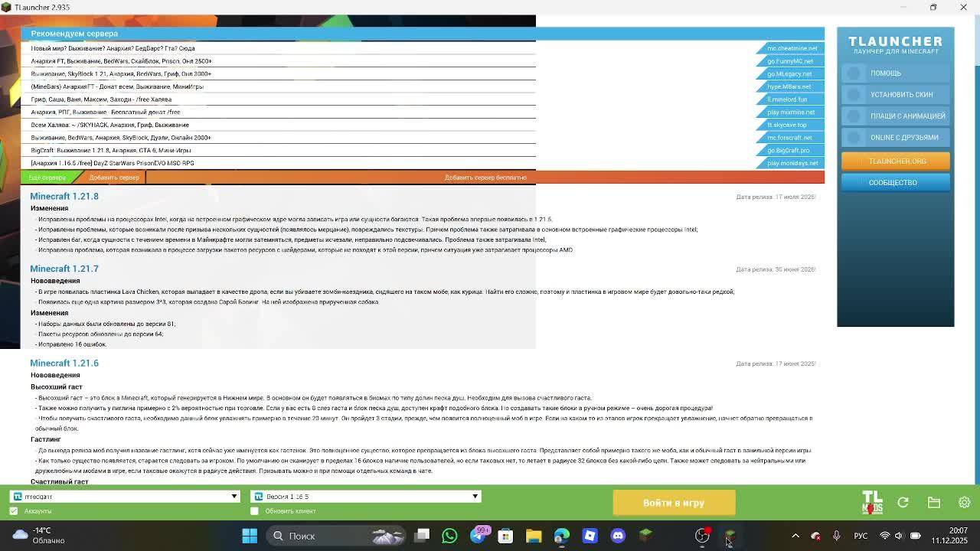
Task: Open the Ещё сервера tab
Action: point(47,178)
